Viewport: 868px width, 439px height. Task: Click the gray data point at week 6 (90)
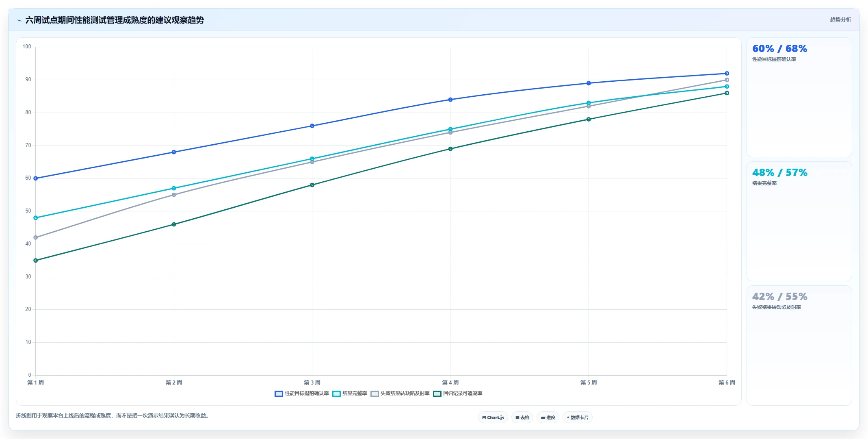coord(727,80)
